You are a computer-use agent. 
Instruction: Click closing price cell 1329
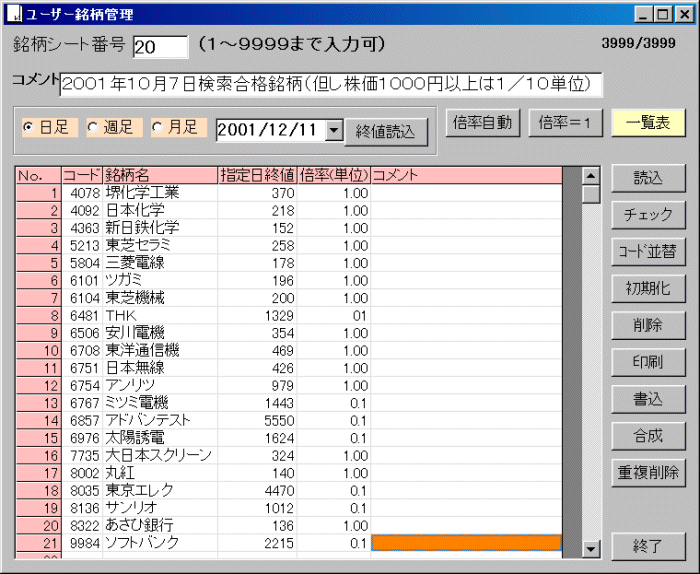(x=258, y=316)
